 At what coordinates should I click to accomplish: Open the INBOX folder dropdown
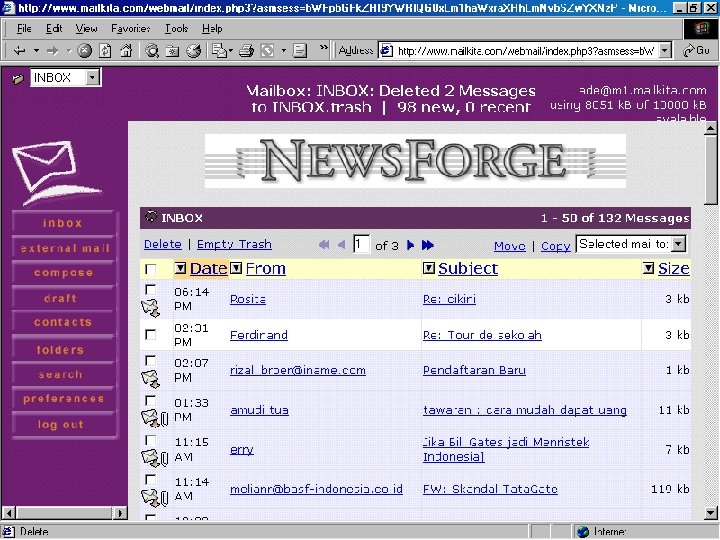(x=92, y=77)
